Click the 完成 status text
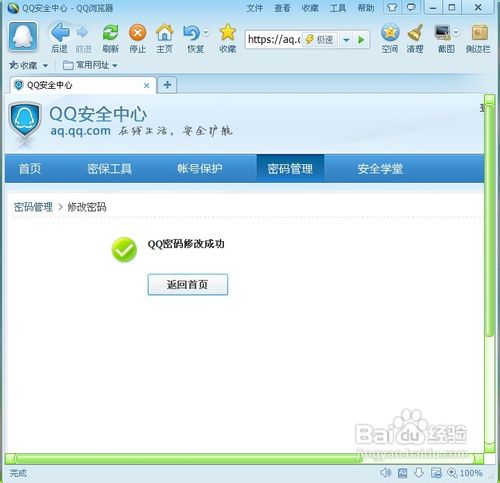Image resolution: width=500 pixels, height=483 pixels. pos(18,473)
